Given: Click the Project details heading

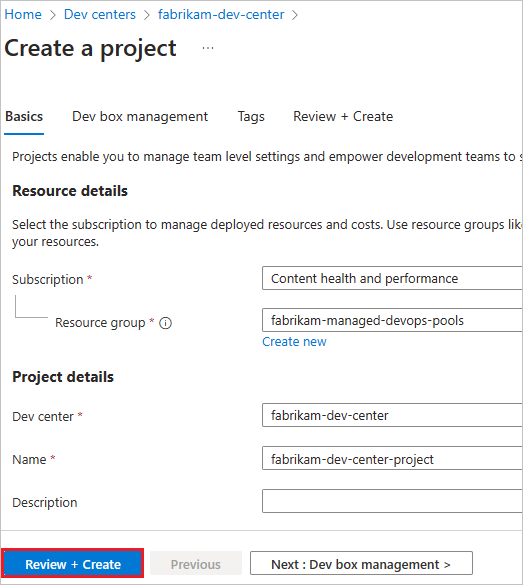Looking at the screenshot, I should 63,377.
